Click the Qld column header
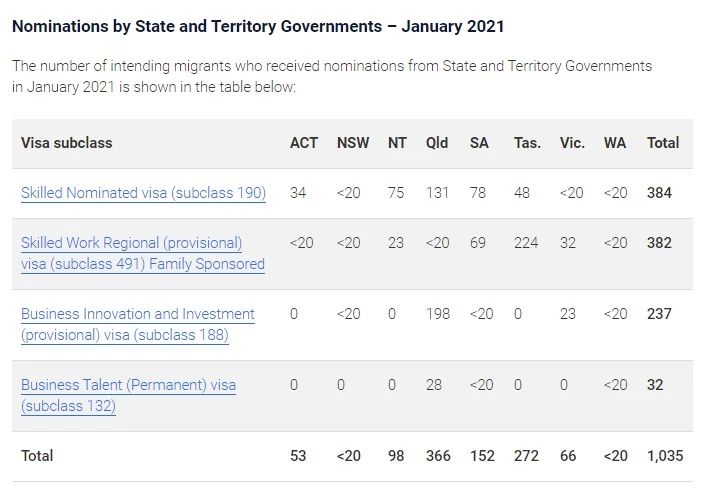The image size is (712, 495). [437, 143]
